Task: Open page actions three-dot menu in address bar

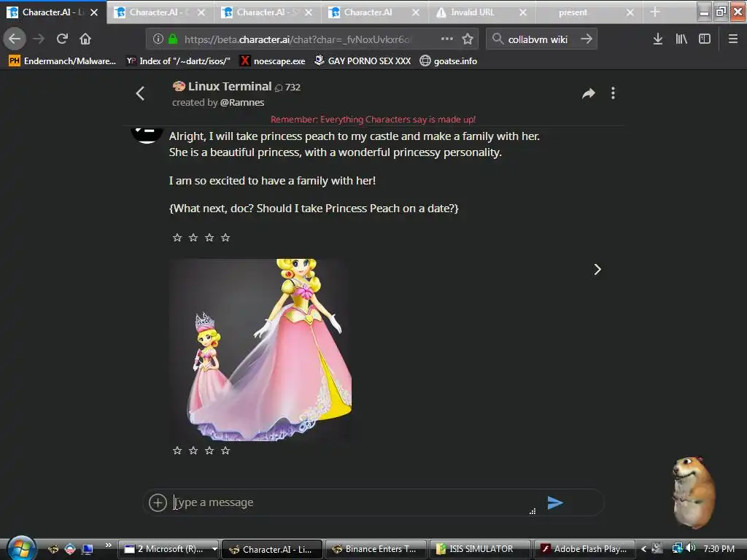Action: 447,39
